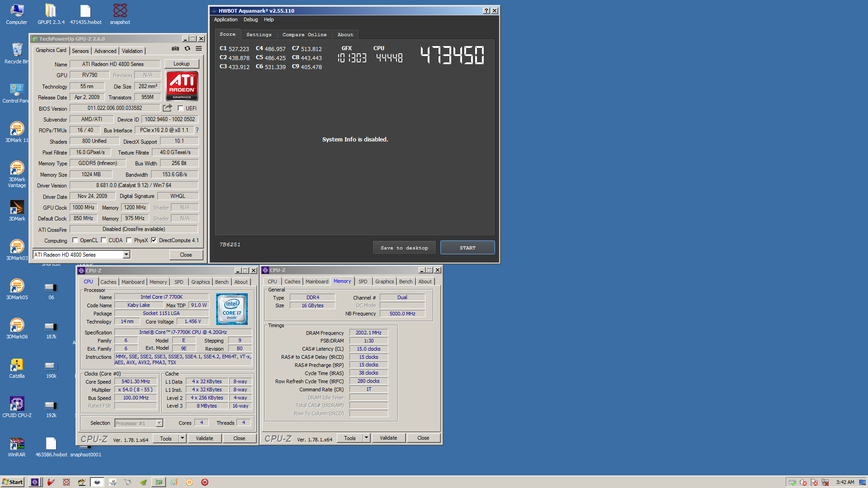Open the Help menu in Aquamark

click(269, 19)
